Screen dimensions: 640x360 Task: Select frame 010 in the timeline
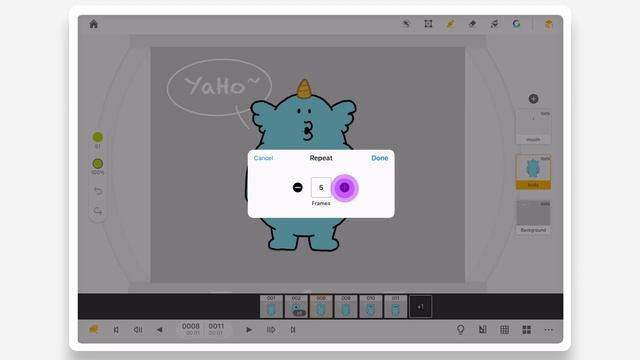371,307
